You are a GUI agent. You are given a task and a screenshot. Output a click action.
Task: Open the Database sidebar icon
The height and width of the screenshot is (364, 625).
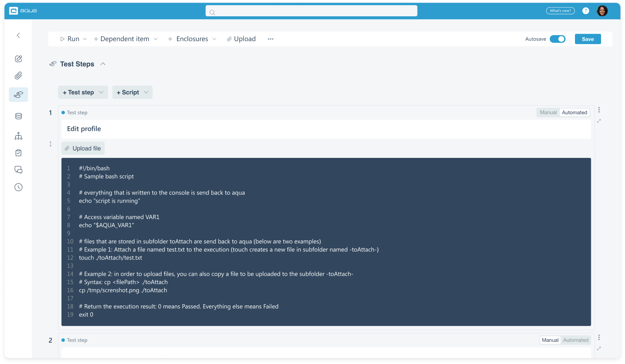tap(18, 115)
